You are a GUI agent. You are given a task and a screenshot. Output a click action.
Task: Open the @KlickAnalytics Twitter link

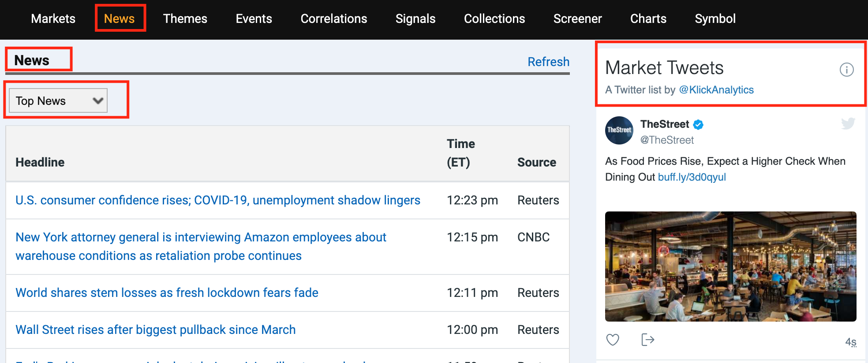pos(716,90)
